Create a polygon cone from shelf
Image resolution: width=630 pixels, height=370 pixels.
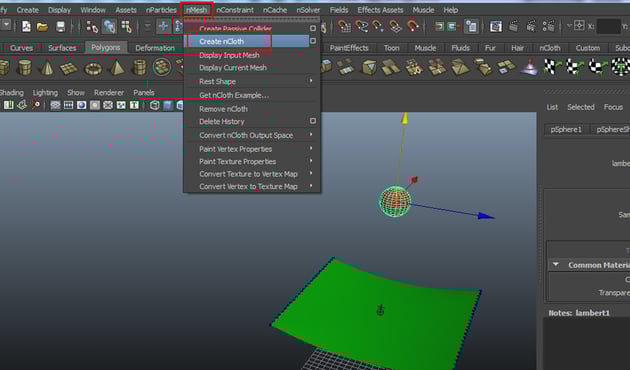[47, 67]
